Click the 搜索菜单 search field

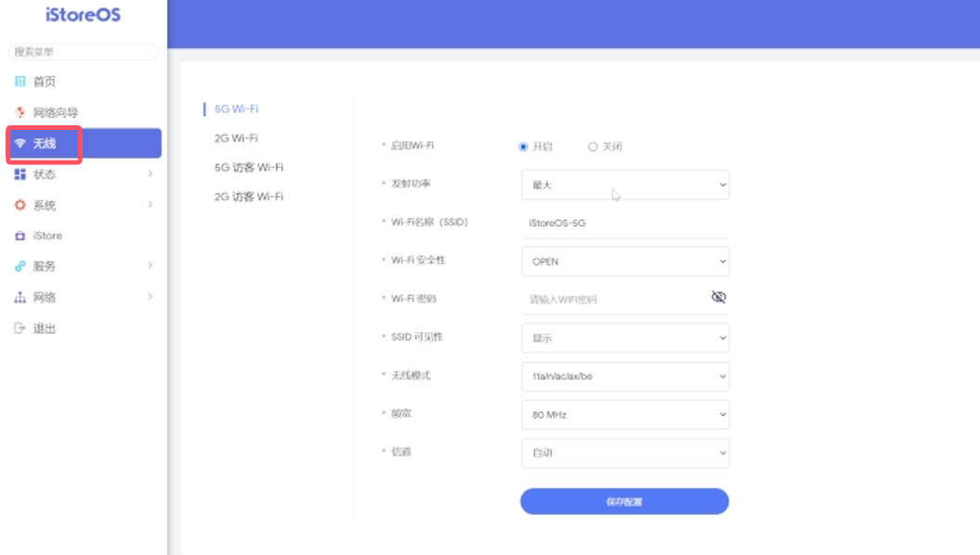[x=83, y=52]
